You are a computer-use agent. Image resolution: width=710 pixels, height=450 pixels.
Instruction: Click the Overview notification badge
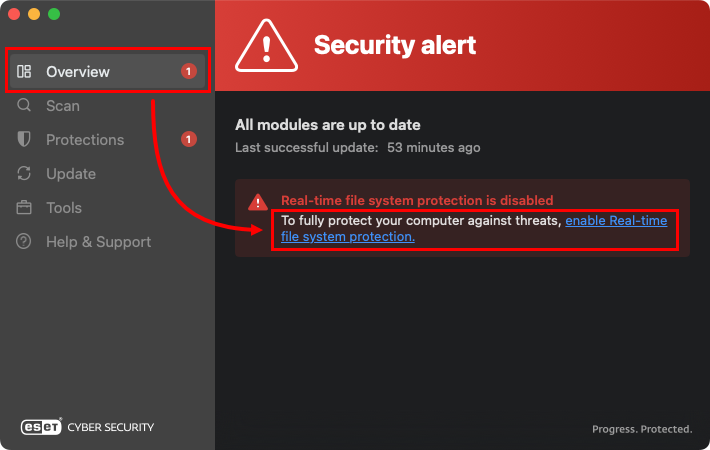point(188,71)
